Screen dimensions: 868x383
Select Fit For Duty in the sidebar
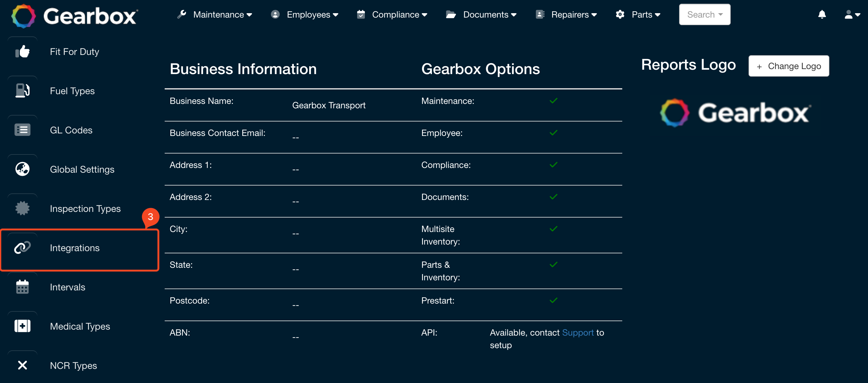click(x=74, y=51)
